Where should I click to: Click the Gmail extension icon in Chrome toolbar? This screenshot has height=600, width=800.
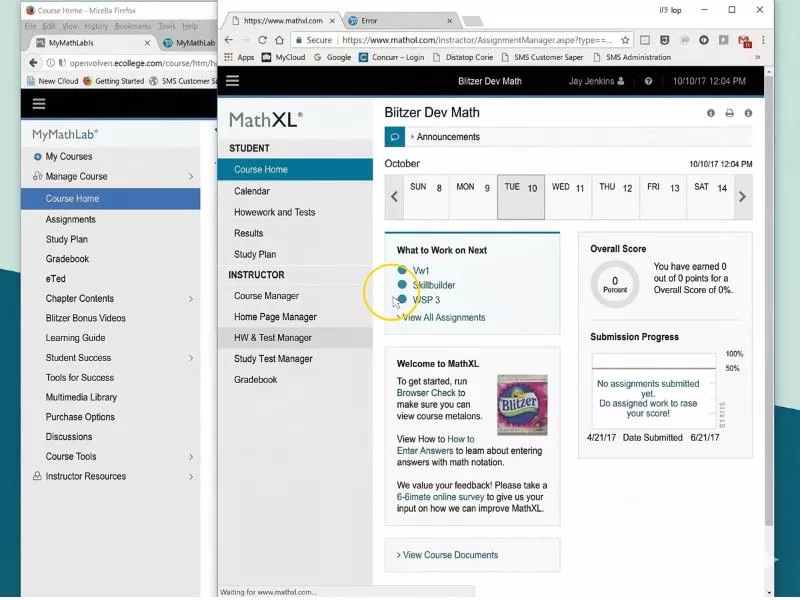(x=744, y=40)
